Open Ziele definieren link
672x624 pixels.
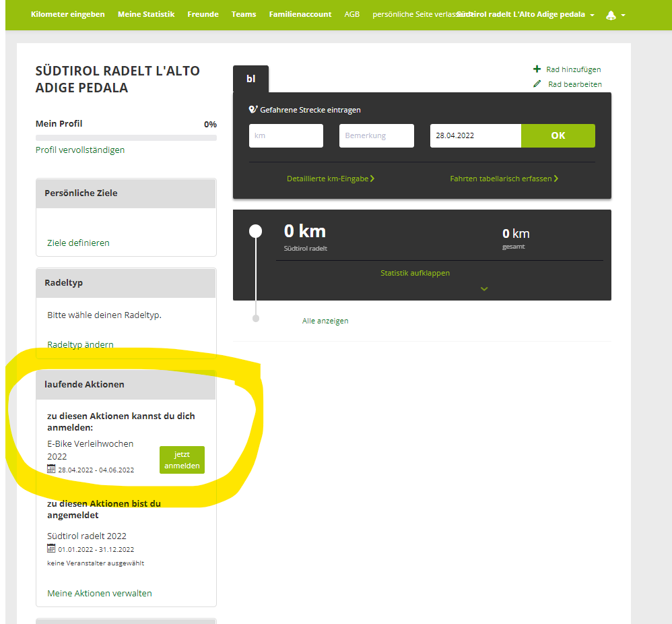[x=78, y=243]
